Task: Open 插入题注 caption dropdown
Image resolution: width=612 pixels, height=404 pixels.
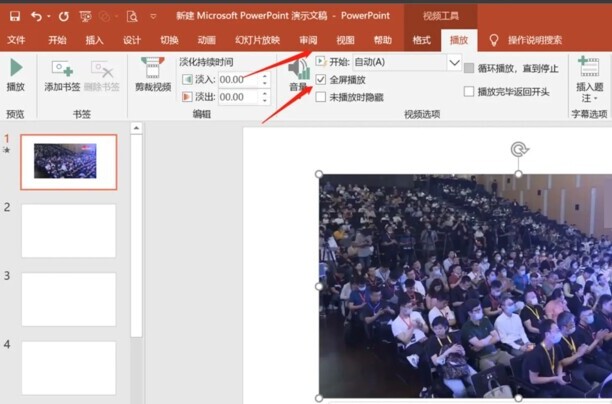Action: pyautogui.click(x=589, y=80)
